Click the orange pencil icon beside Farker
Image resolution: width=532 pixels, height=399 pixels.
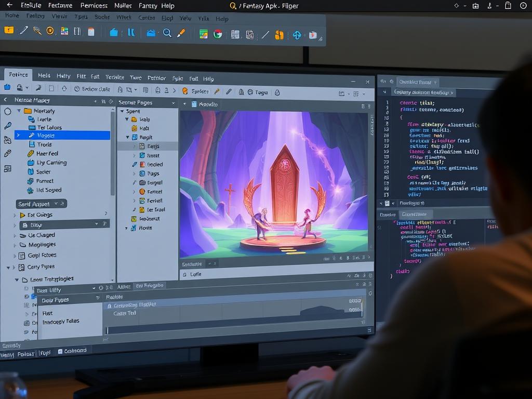217,91
